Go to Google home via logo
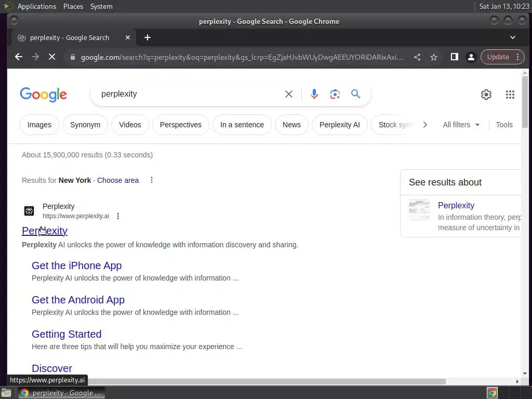Image resolution: width=532 pixels, height=399 pixels. pos(44,95)
